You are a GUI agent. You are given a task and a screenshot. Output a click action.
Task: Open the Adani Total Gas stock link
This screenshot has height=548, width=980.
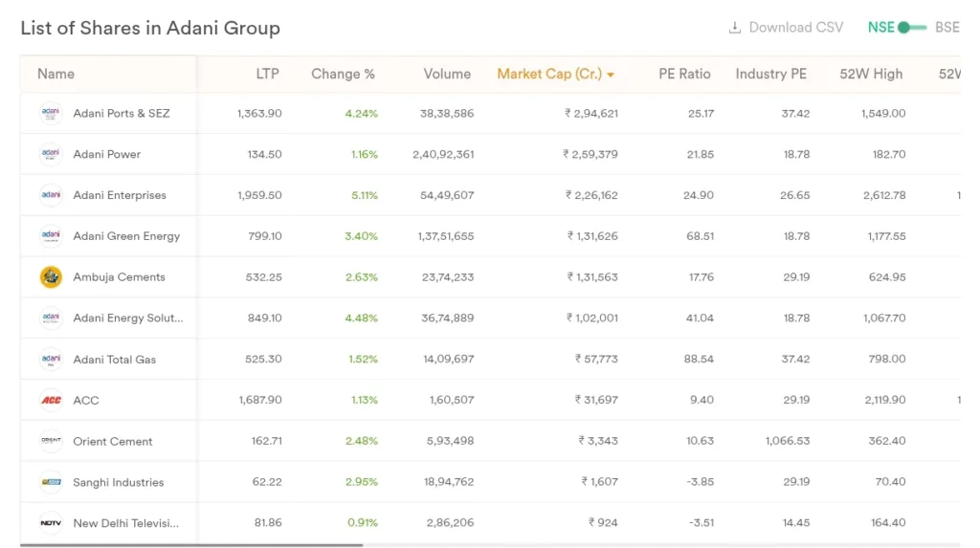[115, 360]
